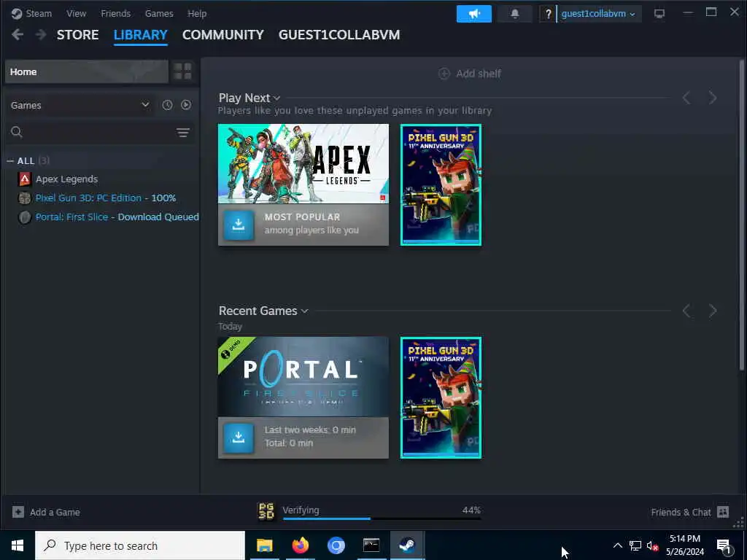Show hidden system tray icons

(x=617, y=545)
